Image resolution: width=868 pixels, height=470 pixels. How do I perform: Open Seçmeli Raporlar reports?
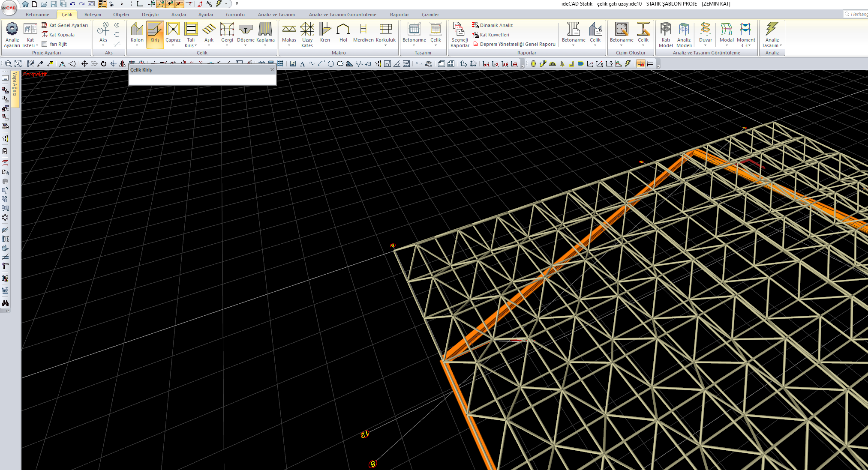(x=460, y=34)
